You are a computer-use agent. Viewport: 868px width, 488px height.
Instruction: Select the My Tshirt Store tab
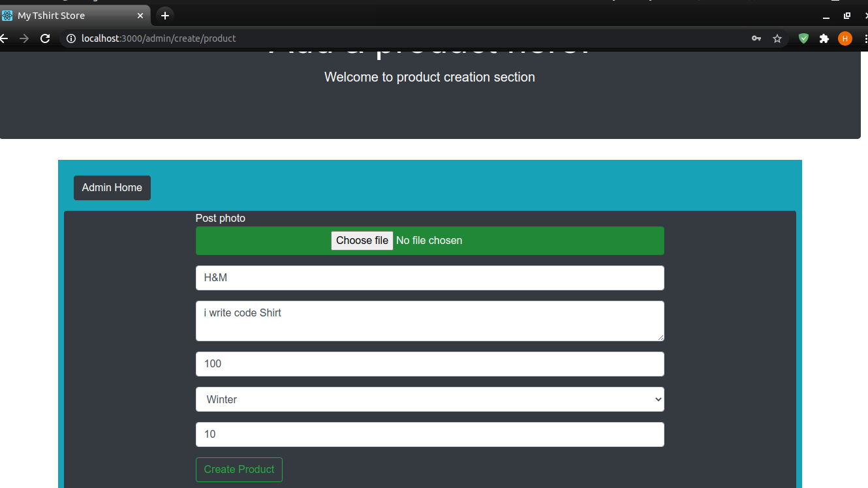tap(75, 16)
